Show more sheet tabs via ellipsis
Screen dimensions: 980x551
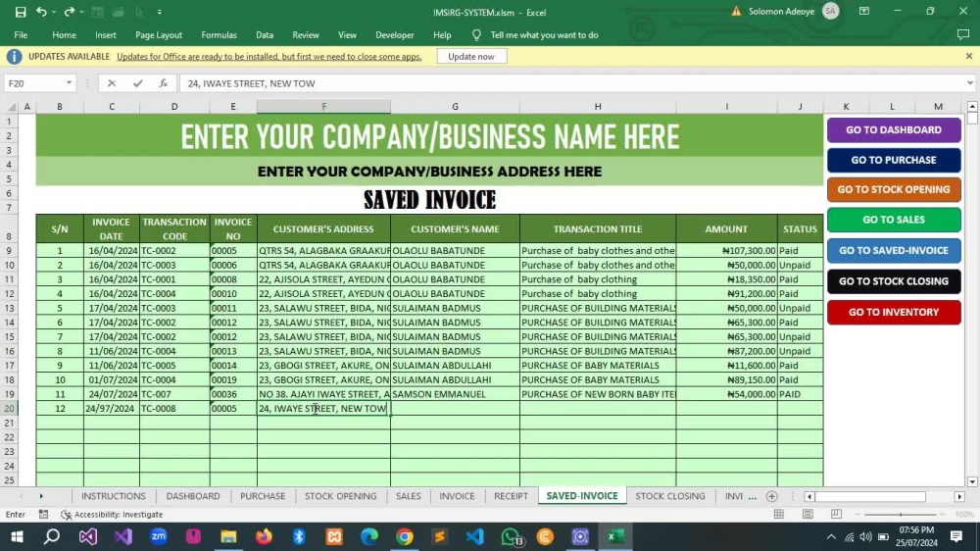click(x=753, y=497)
